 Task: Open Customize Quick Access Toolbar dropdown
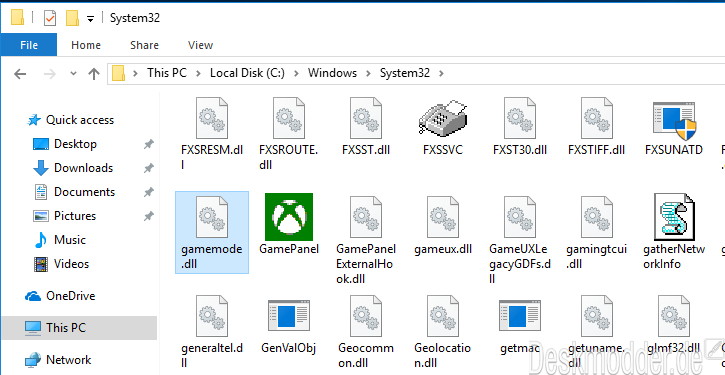(x=90, y=18)
